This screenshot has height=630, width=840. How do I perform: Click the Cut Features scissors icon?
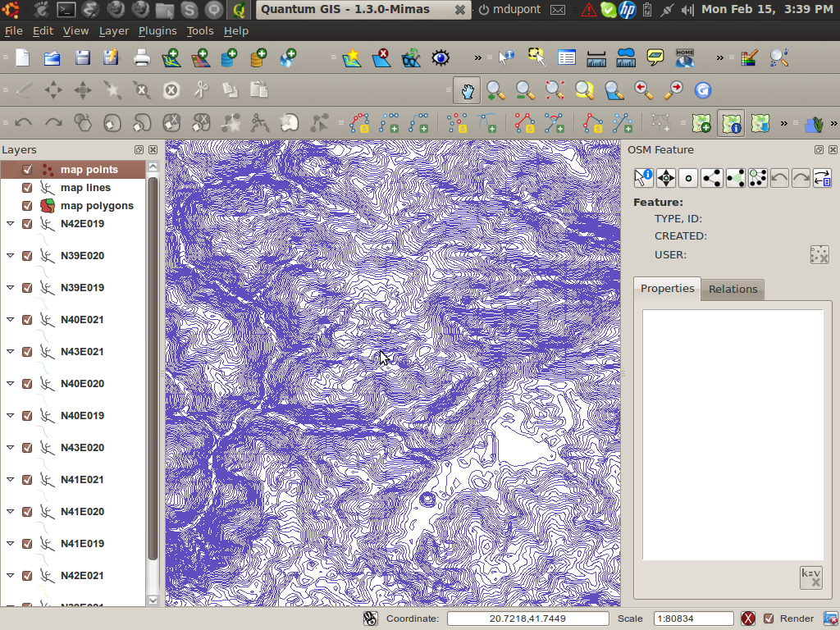(x=201, y=90)
